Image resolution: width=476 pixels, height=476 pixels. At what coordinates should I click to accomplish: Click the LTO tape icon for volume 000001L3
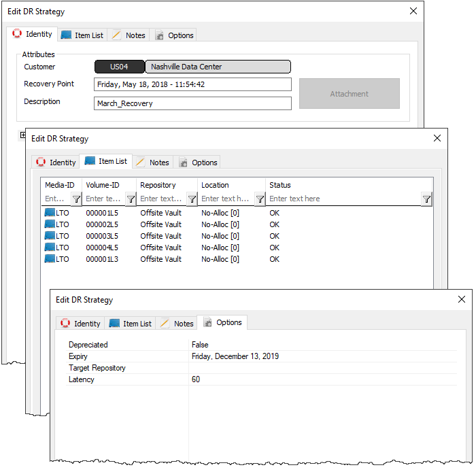50,258
